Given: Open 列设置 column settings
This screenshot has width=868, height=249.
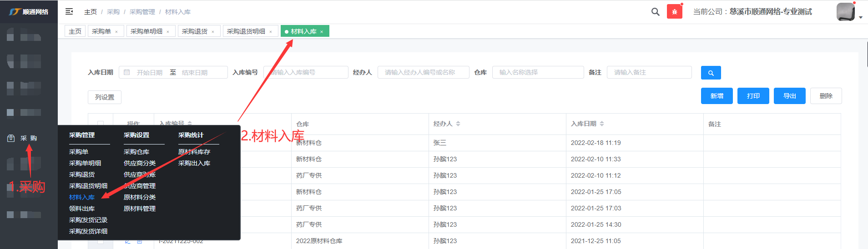Looking at the screenshot, I should pyautogui.click(x=105, y=97).
